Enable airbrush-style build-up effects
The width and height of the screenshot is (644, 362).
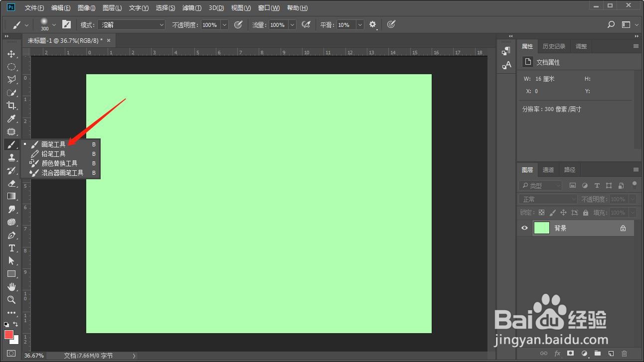point(306,24)
